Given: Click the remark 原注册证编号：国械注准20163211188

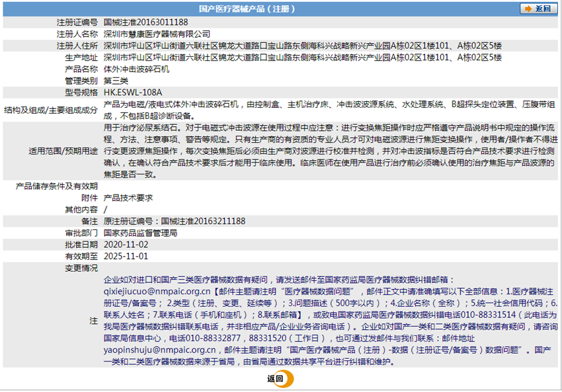Looking at the screenshot, I should pos(175,221).
